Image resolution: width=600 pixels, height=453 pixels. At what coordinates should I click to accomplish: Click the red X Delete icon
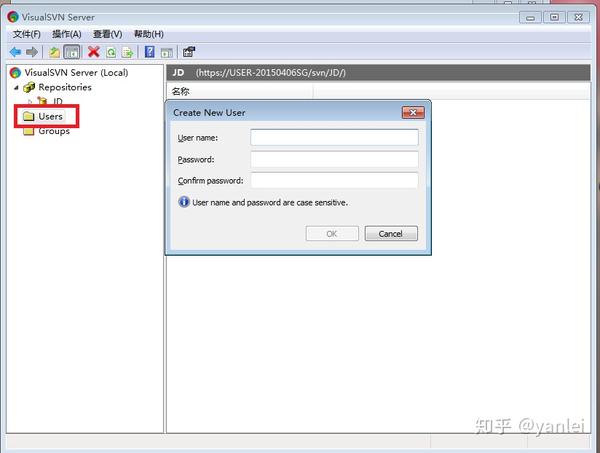(x=94, y=52)
